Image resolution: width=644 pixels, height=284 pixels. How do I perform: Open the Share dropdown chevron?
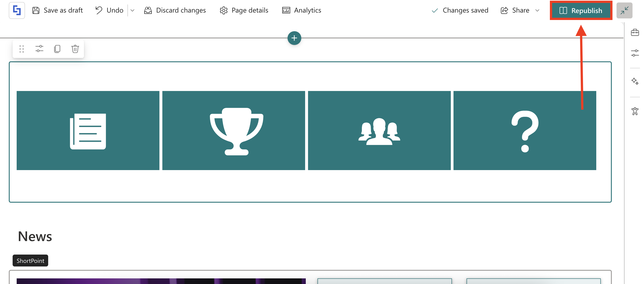tap(537, 11)
